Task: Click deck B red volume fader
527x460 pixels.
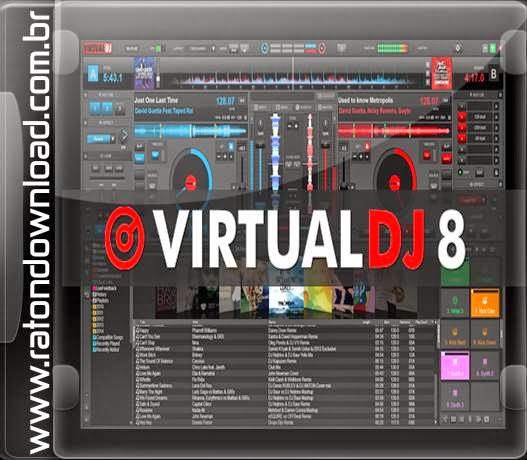Action: pos(325,168)
